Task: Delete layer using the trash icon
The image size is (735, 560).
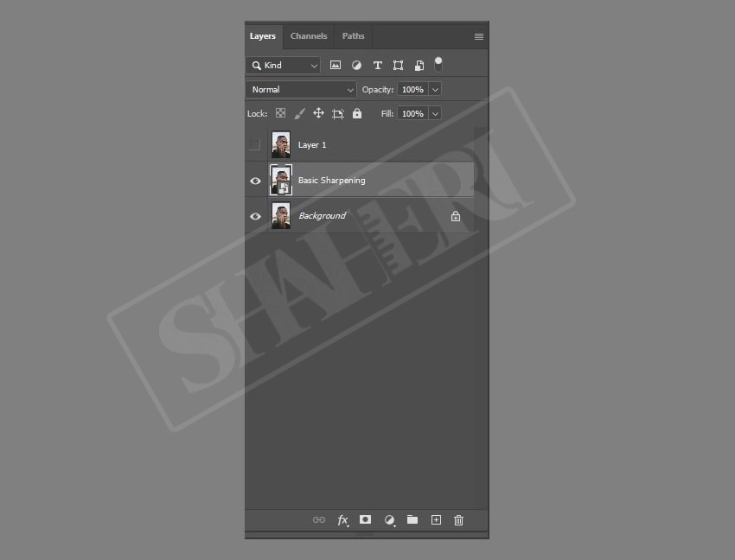Action: coord(458,519)
